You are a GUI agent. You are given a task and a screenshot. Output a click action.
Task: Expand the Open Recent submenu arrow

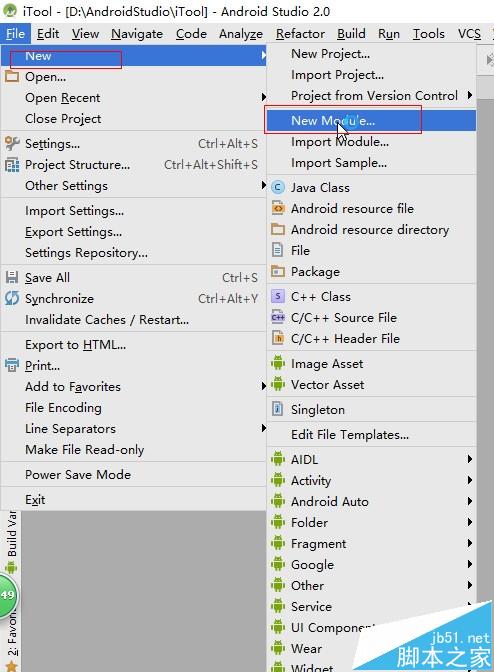pos(264,97)
